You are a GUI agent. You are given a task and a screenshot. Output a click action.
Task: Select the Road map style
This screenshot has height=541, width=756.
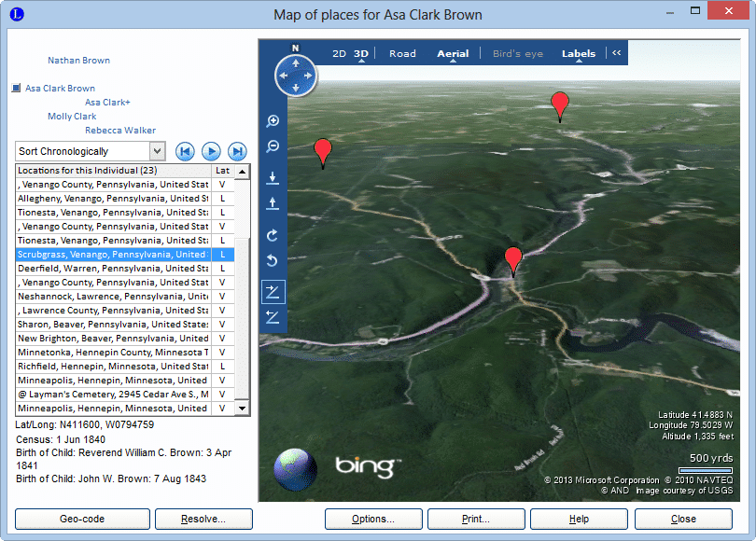(x=402, y=53)
